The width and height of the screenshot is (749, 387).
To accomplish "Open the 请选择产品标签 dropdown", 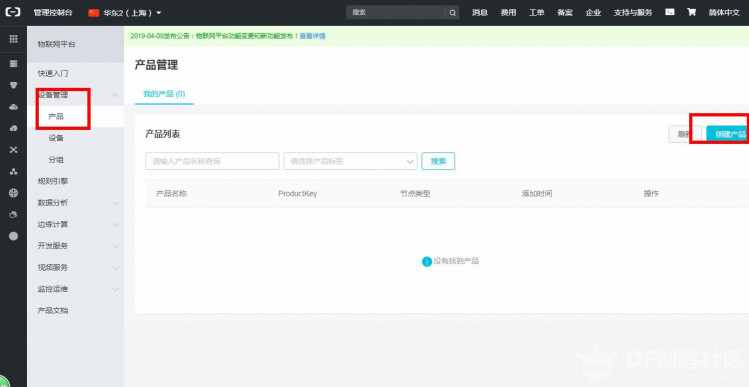I will [x=350, y=161].
